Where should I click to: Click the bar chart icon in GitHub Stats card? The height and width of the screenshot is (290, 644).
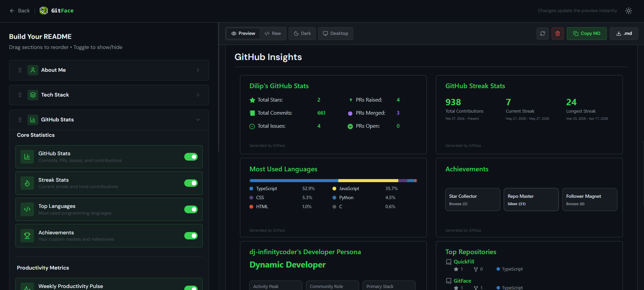[27, 157]
